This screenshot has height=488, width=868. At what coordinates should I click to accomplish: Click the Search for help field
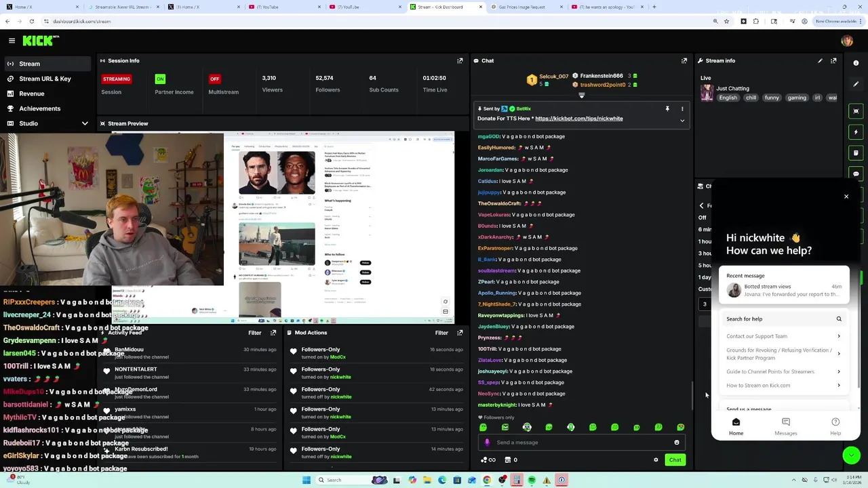[784, 319]
